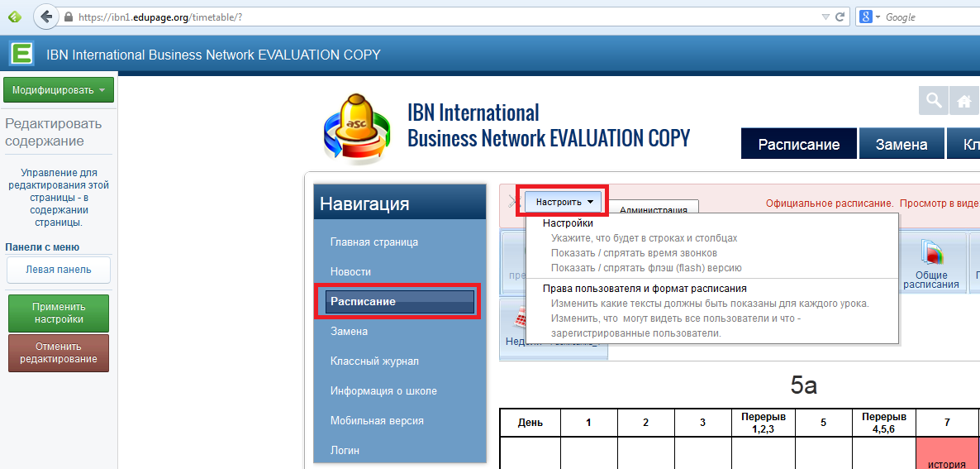Screen dimensions: 980x469
Task: Choose 'Изменить какие тексты должны быть показаны'
Action: [x=710, y=304]
